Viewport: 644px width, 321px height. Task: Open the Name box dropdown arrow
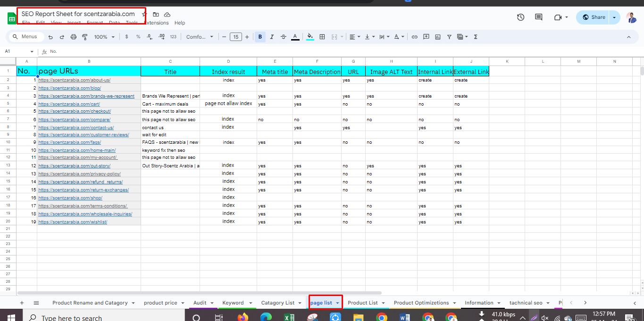pos(32,51)
